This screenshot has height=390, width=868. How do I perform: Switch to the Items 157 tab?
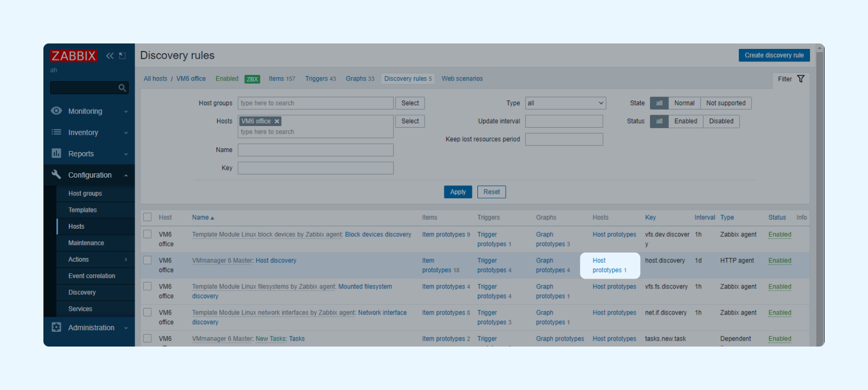(x=282, y=79)
